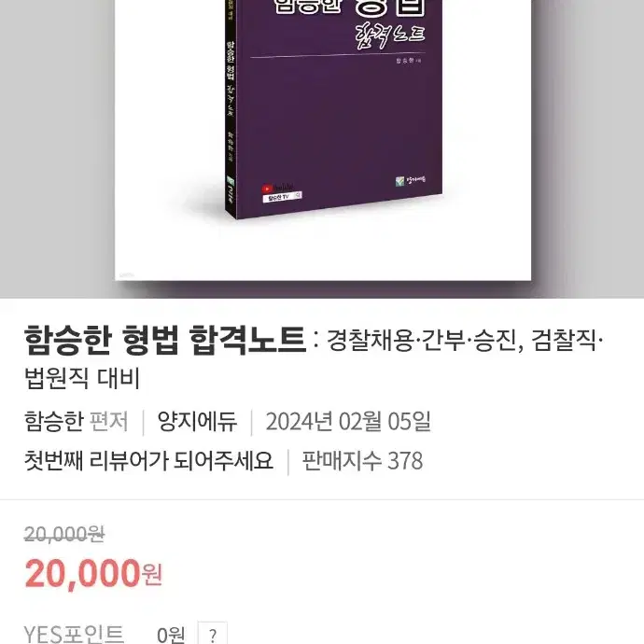Tap the YES포인트 label
Viewport: 644px width, 644px height.
click(x=74, y=634)
